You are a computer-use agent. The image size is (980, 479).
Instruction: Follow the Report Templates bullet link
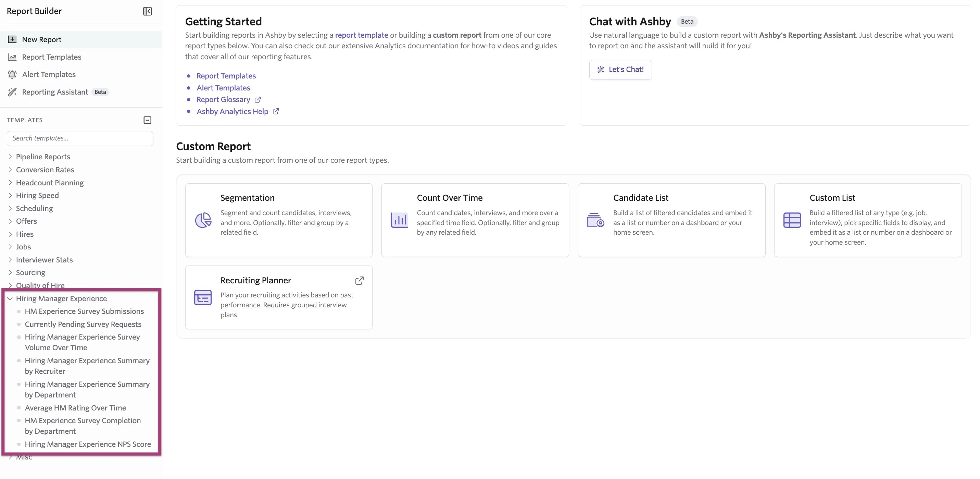(226, 76)
